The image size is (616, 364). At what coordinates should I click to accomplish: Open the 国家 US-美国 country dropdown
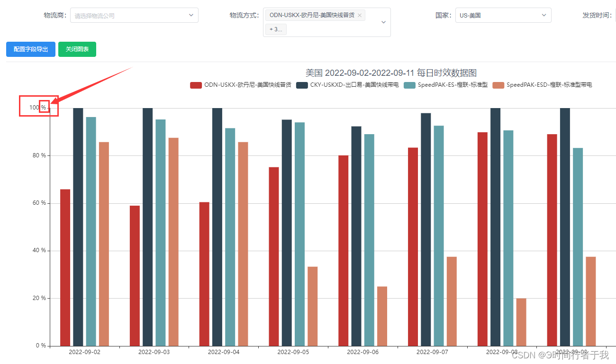coord(503,15)
